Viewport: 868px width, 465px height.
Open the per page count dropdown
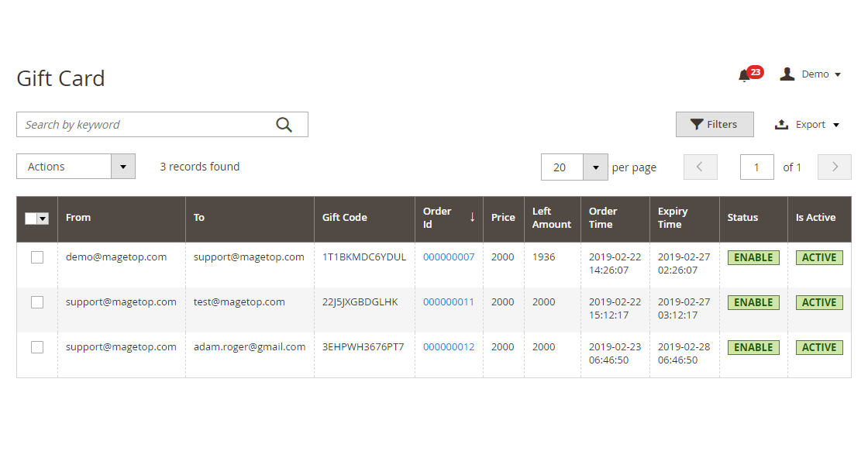(x=595, y=167)
